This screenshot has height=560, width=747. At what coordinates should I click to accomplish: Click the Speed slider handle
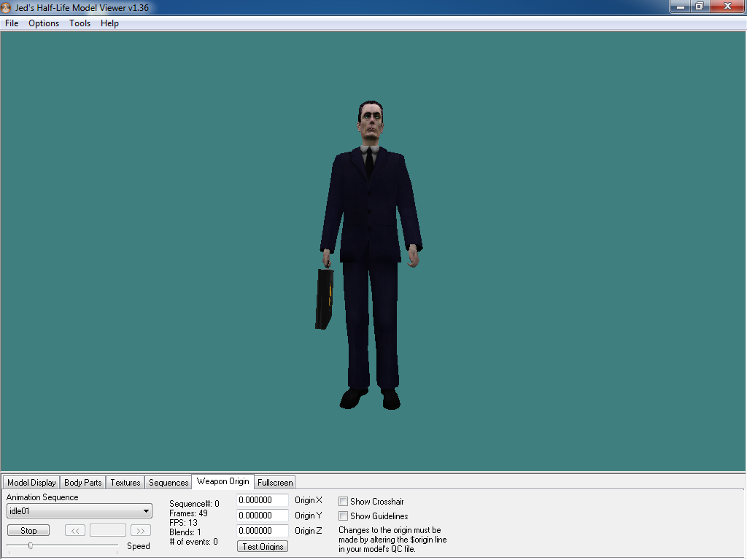[31, 545]
